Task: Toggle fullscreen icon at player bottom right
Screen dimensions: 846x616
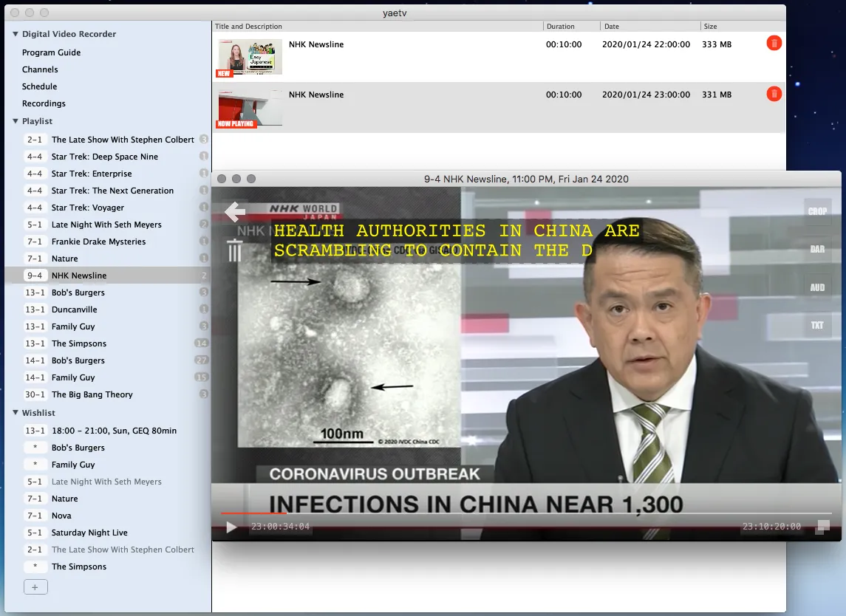Action: pyautogui.click(x=822, y=527)
